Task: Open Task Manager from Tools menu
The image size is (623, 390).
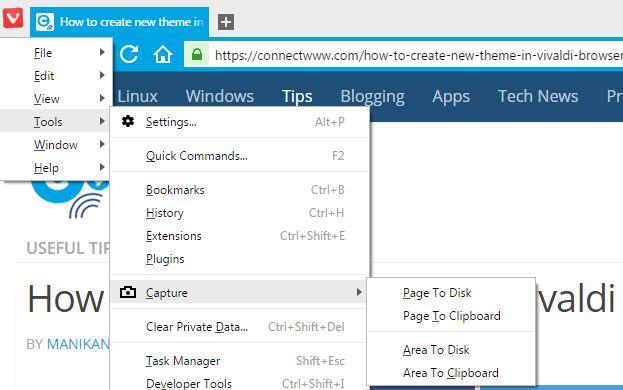Action: (239, 361)
